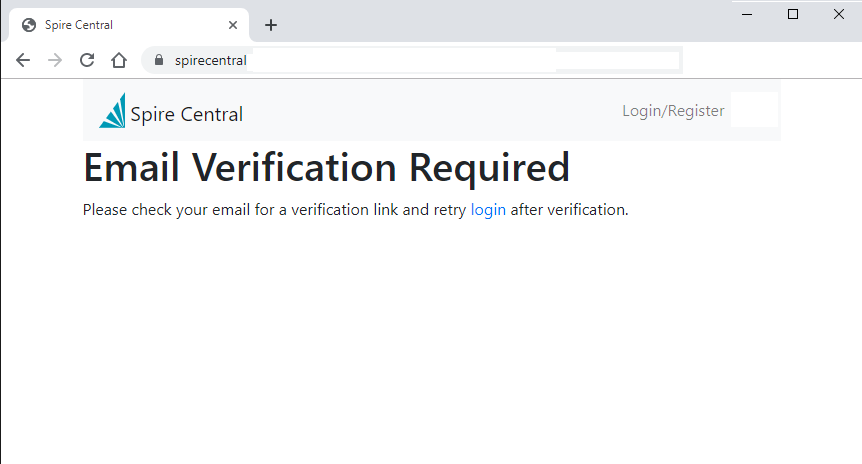The image size is (862, 464).
Task: Reload the current page
Action: tap(87, 60)
